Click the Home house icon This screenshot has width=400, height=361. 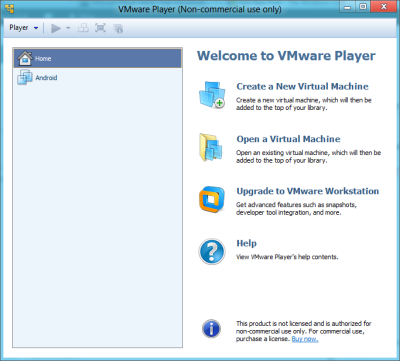coord(25,58)
